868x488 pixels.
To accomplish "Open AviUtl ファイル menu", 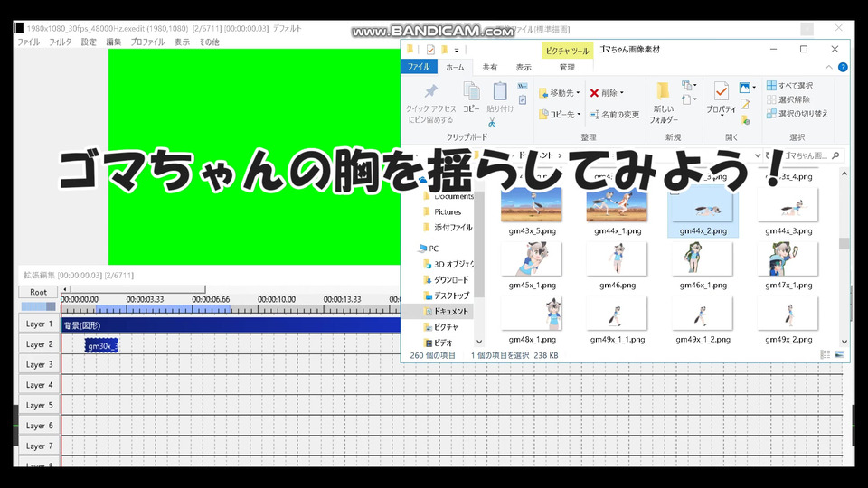I will [x=28, y=42].
